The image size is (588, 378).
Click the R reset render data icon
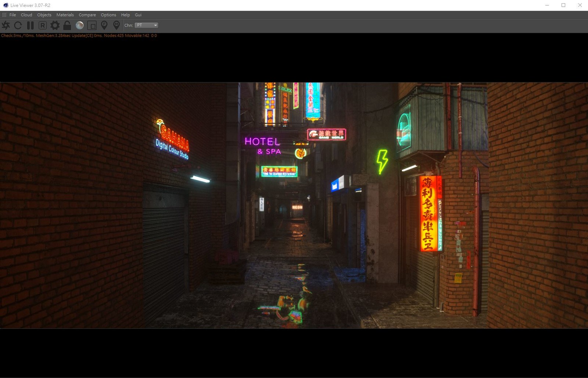(43, 25)
